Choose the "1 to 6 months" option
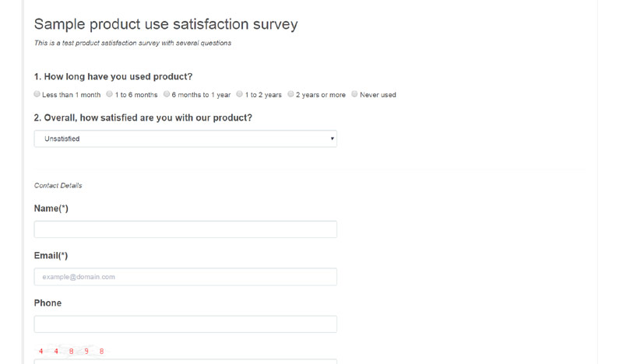The image size is (623, 364). [110, 94]
